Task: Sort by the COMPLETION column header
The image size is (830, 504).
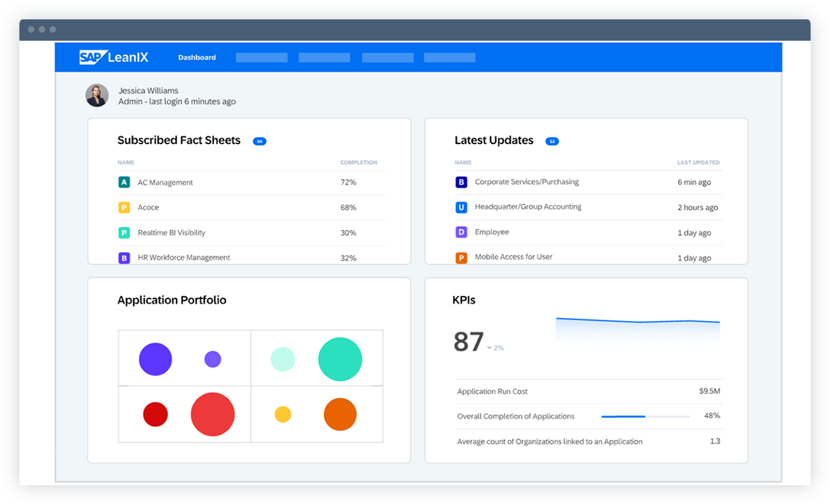Action: [358, 162]
